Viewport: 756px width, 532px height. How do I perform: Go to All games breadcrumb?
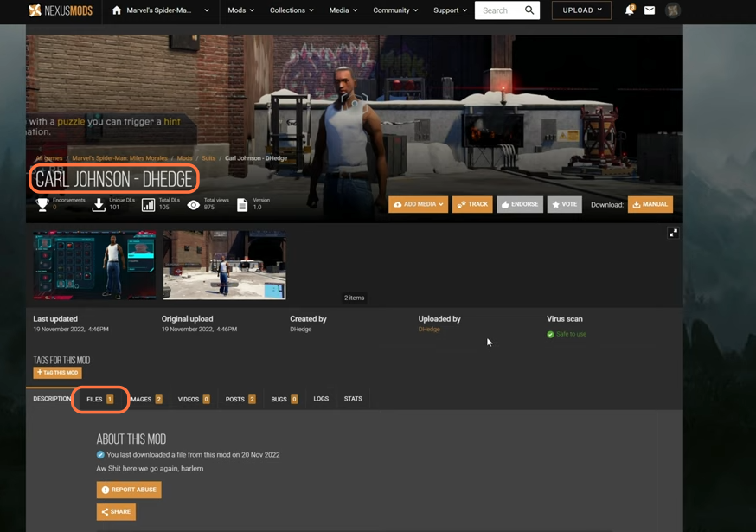[49, 158]
